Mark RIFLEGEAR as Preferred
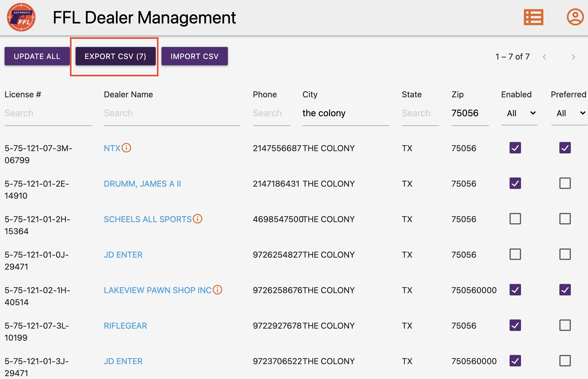 click(x=565, y=325)
